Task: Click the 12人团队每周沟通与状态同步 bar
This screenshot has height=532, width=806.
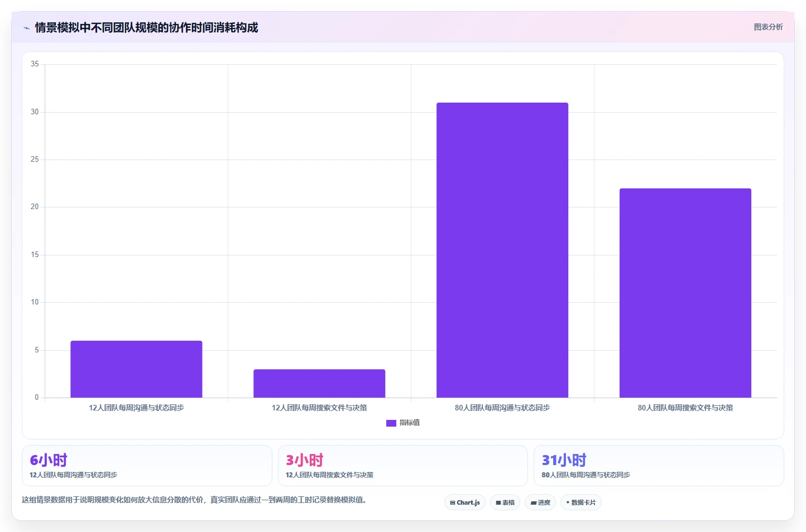Action: pyautogui.click(x=136, y=369)
